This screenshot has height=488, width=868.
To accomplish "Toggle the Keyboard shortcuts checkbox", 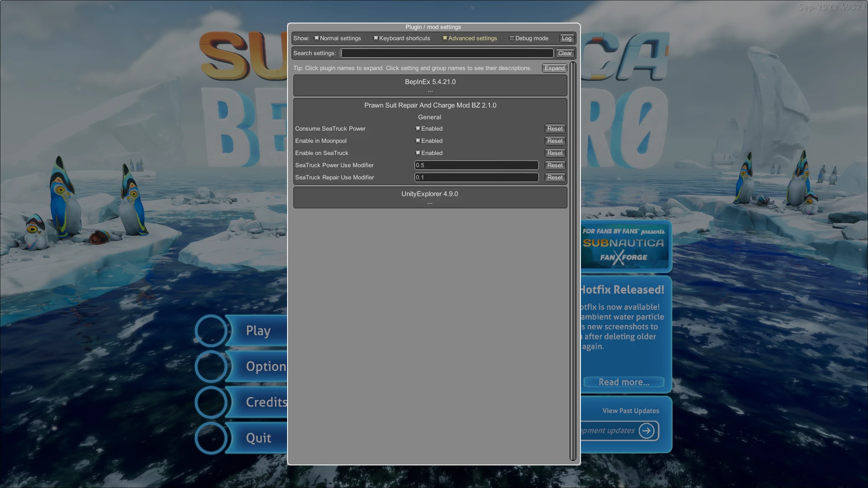I will 376,38.
